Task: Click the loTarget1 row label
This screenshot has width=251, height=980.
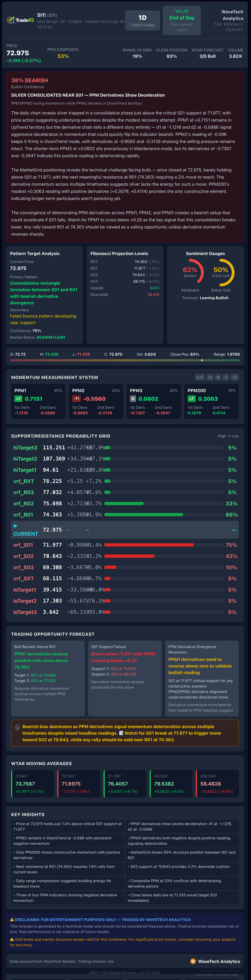Action: click(x=25, y=590)
